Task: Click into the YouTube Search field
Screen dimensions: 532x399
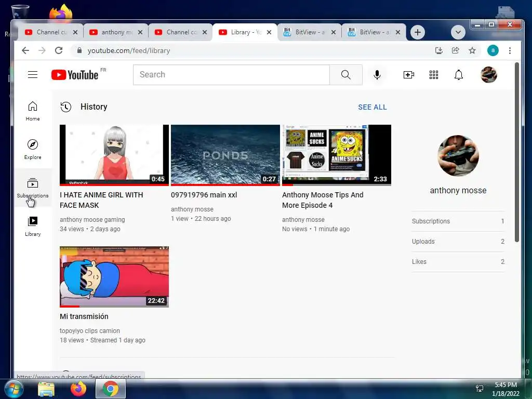Action: click(x=231, y=75)
